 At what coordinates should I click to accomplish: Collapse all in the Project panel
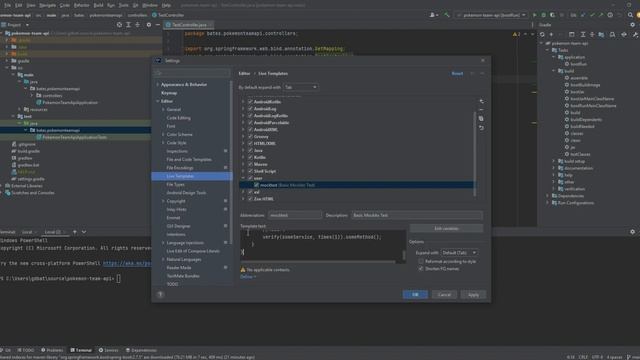tap(138, 25)
